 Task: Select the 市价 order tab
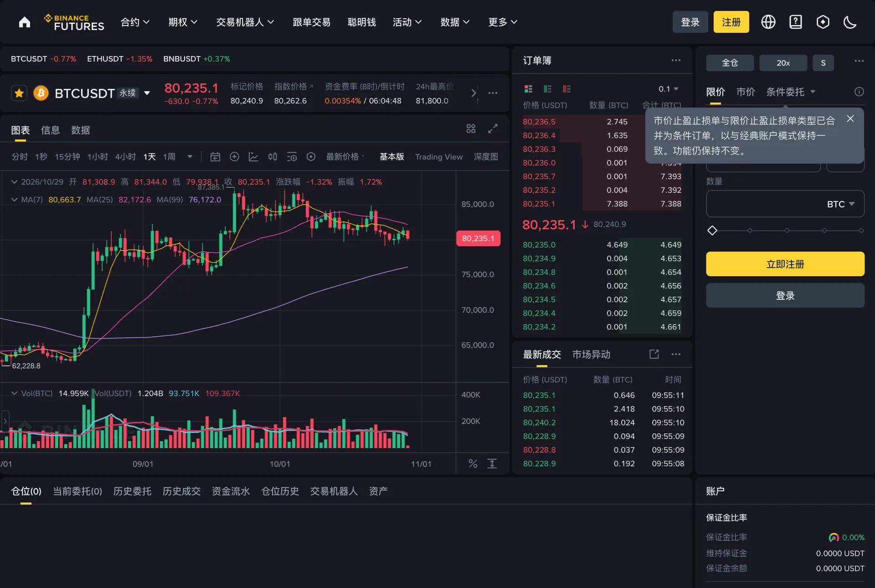(x=746, y=92)
